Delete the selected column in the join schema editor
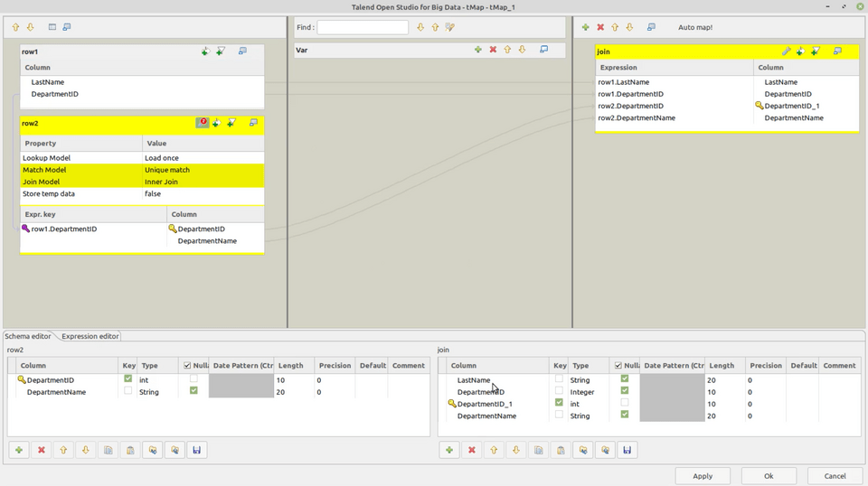The height and width of the screenshot is (486, 868). tap(472, 450)
